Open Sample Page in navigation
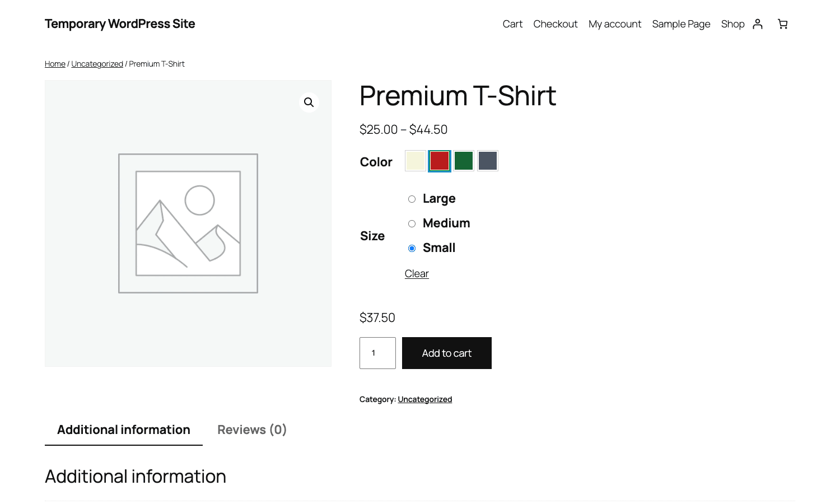This screenshot has height=504, width=840. [681, 24]
